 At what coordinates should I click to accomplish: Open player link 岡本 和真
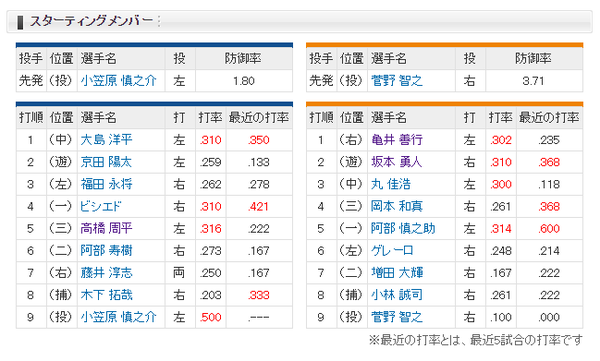(x=396, y=206)
